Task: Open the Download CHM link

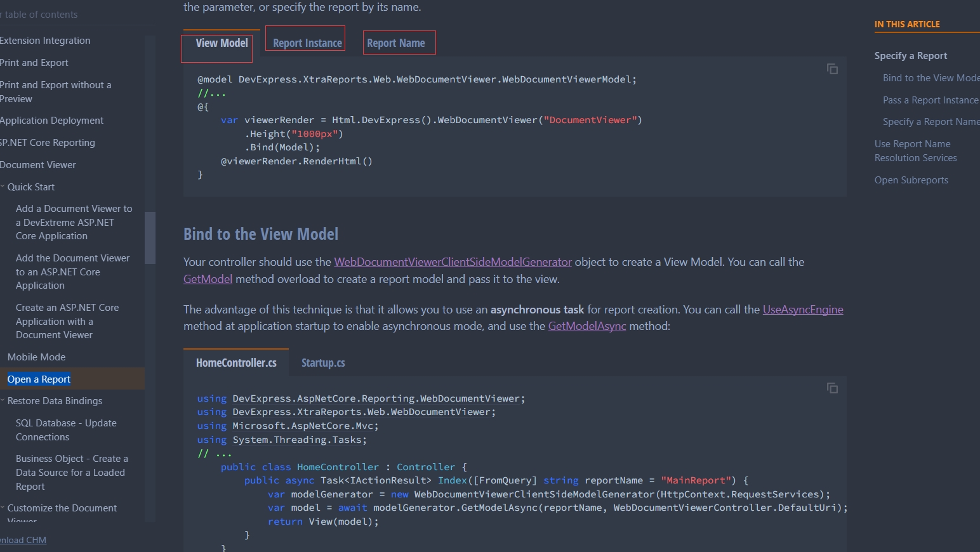Action: point(23,540)
